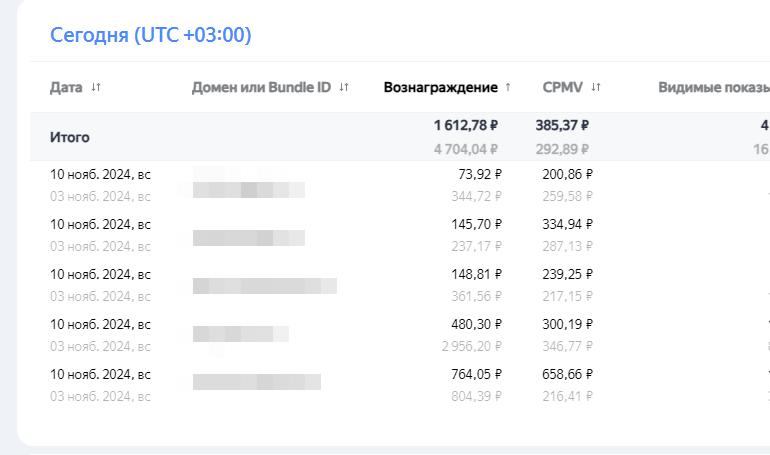Click the Вознаграждение column header label

point(440,87)
